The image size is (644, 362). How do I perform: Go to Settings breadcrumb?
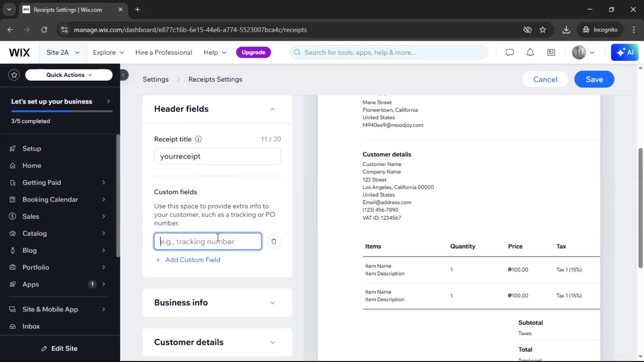[156, 79]
